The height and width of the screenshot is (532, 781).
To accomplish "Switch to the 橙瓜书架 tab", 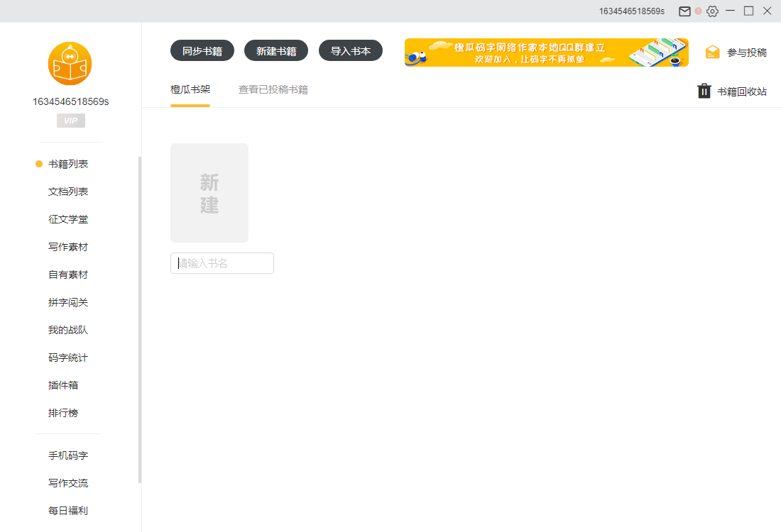I will (190, 89).
